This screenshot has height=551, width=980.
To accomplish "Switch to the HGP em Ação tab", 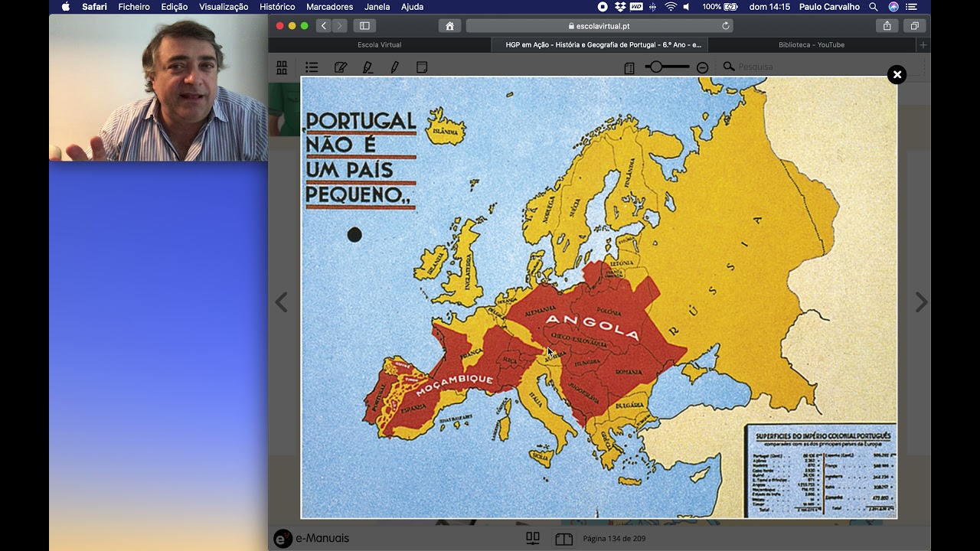I will 599,45.
